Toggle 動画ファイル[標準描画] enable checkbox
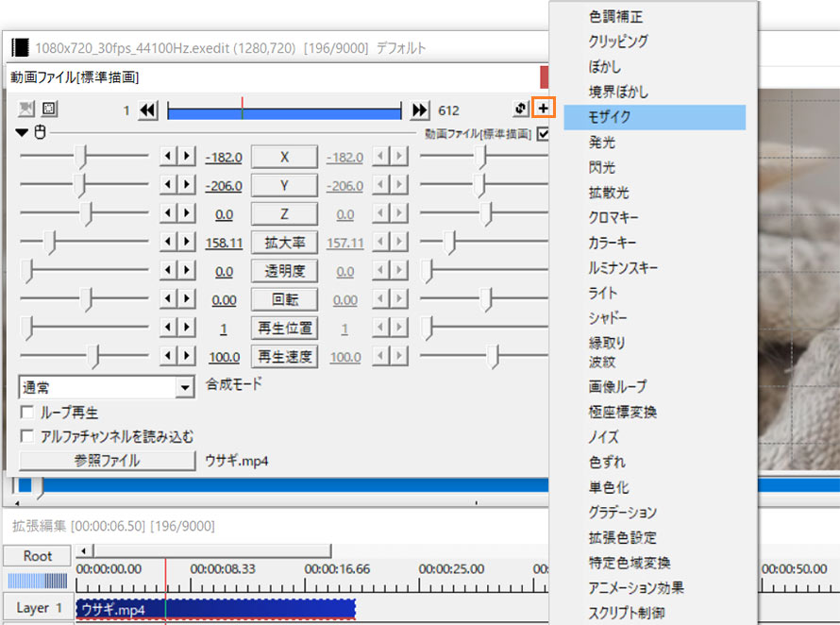The image size is (840, 625). (x=543, y=133)
